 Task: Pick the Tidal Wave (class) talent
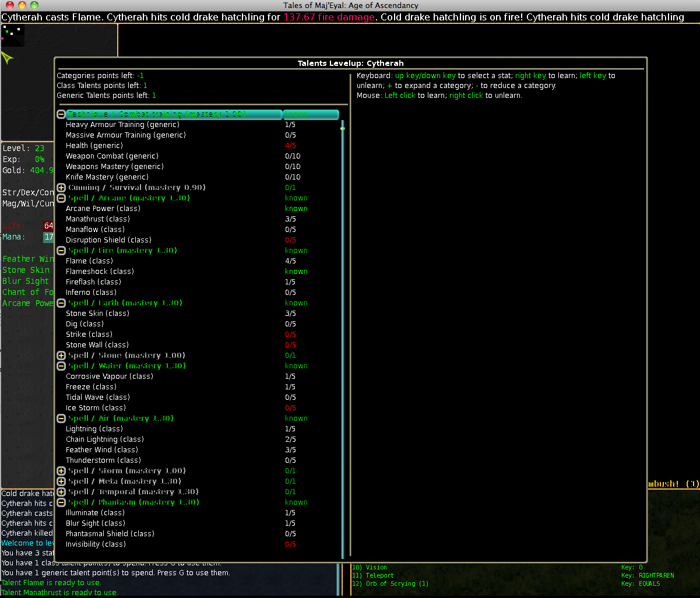click(x=202, y=398)
